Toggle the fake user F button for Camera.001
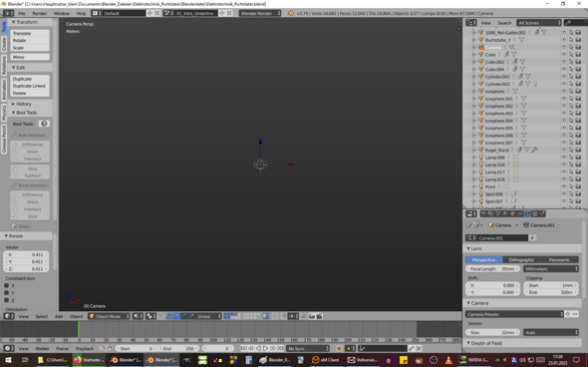The width and height of the screenshot is (588, 367). pyautogui.click(x=532, y=238)
